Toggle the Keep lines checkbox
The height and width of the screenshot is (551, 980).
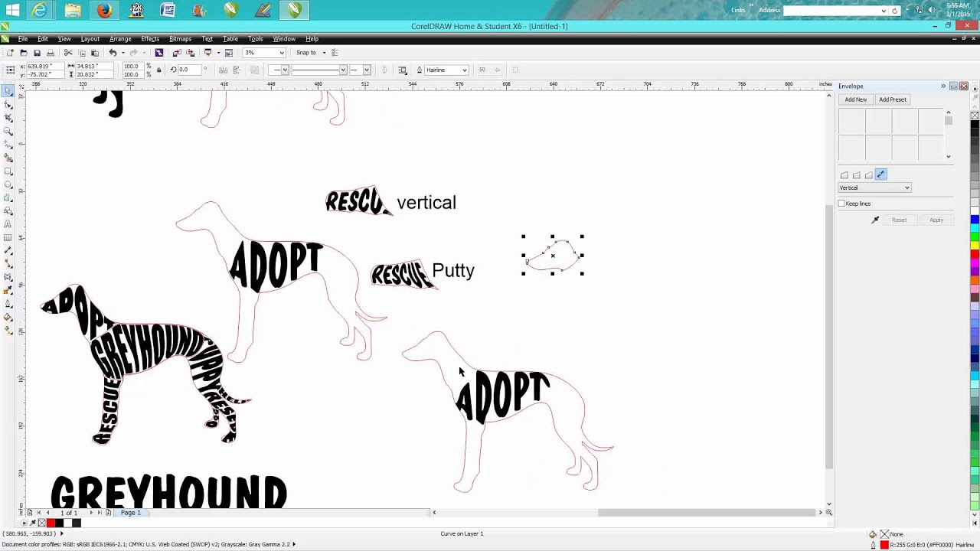click(842, 204)
